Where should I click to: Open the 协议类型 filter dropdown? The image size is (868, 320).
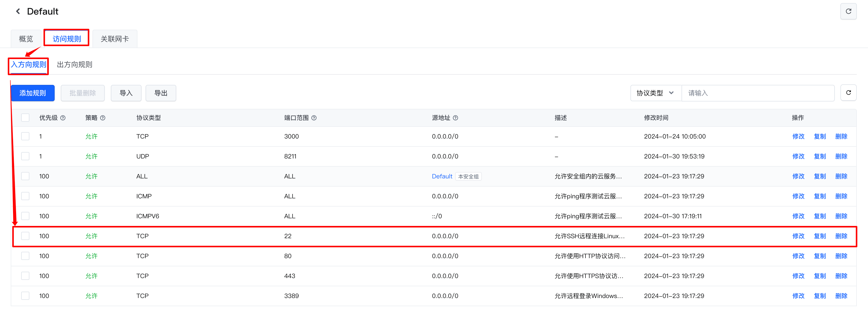click(655, 93)
